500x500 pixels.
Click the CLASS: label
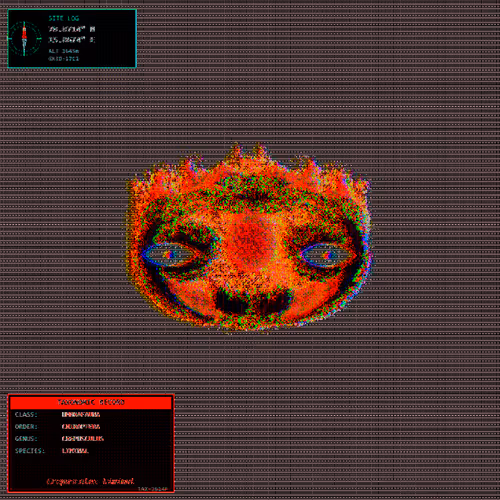[x=26, y=415]
